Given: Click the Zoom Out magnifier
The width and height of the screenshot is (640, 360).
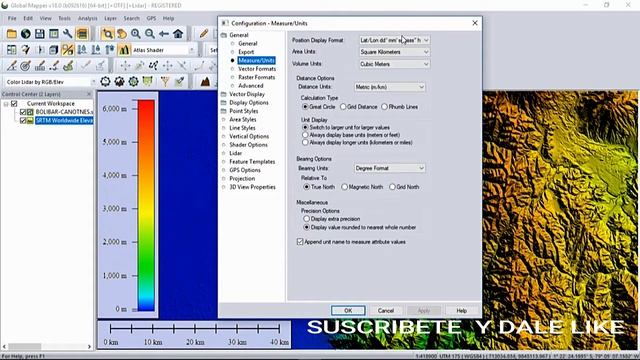Looking at the screenshot, I should (150, 34).
